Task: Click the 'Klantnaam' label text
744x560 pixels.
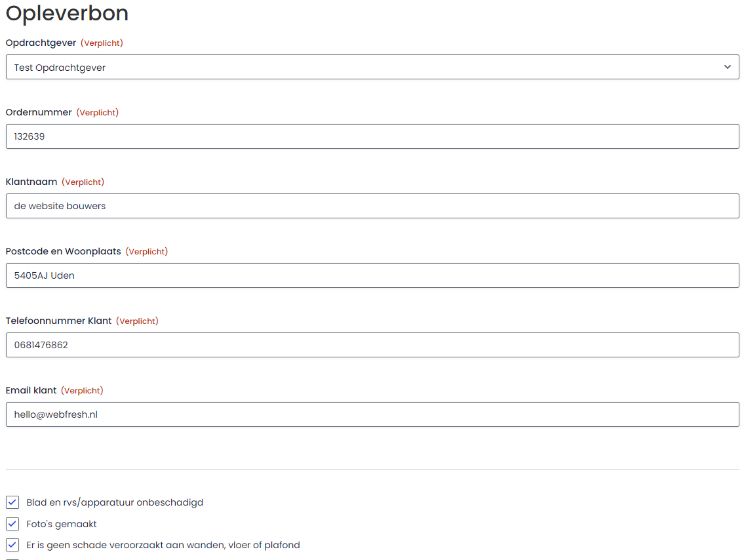Action: pos(31,182)
